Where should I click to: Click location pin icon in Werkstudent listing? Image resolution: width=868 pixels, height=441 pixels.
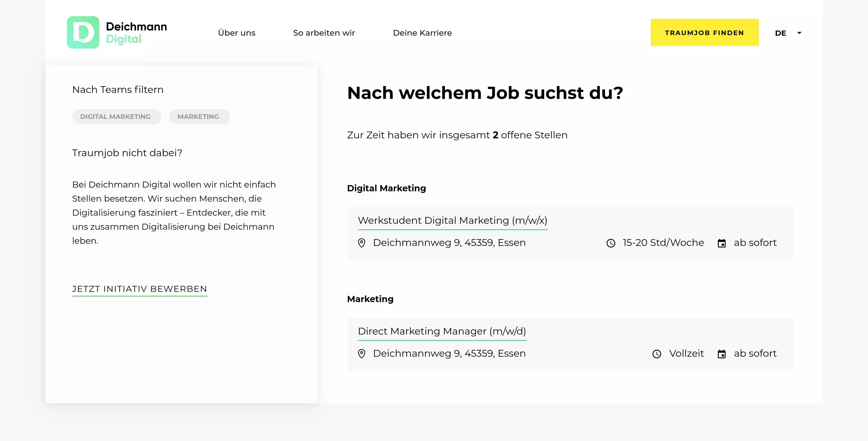click(x=362, y=243)
